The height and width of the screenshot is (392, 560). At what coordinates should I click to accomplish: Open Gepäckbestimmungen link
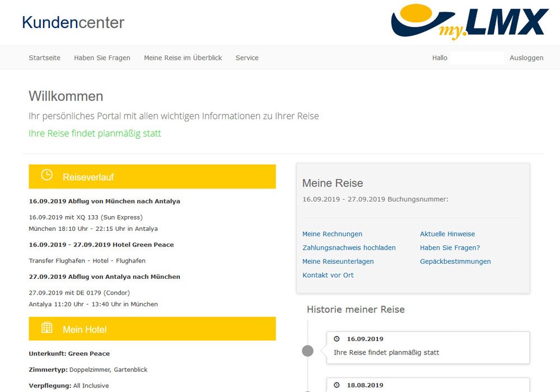pos(455,262)
